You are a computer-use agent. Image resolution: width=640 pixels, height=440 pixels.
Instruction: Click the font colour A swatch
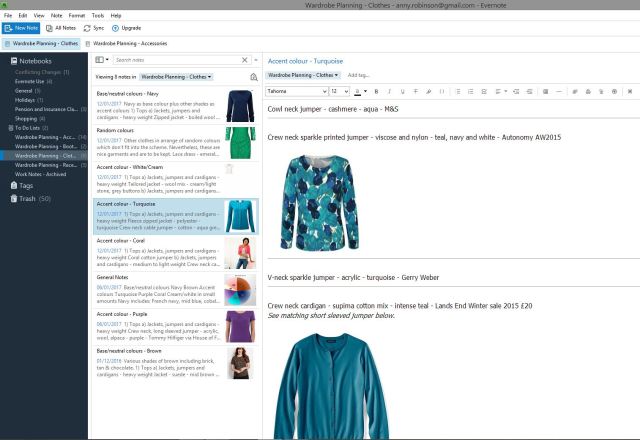click(x=358, y=91)
